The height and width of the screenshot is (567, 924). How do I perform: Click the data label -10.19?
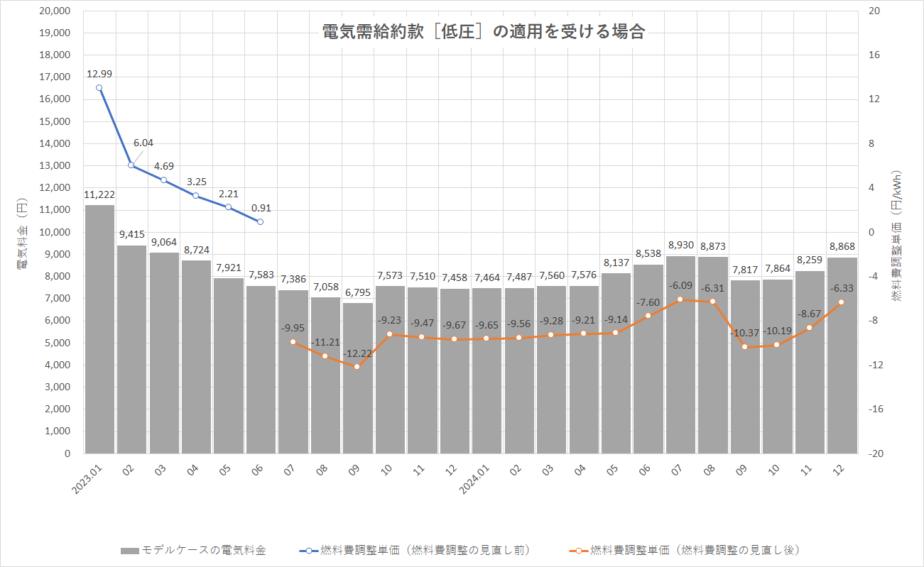(777, 330)
